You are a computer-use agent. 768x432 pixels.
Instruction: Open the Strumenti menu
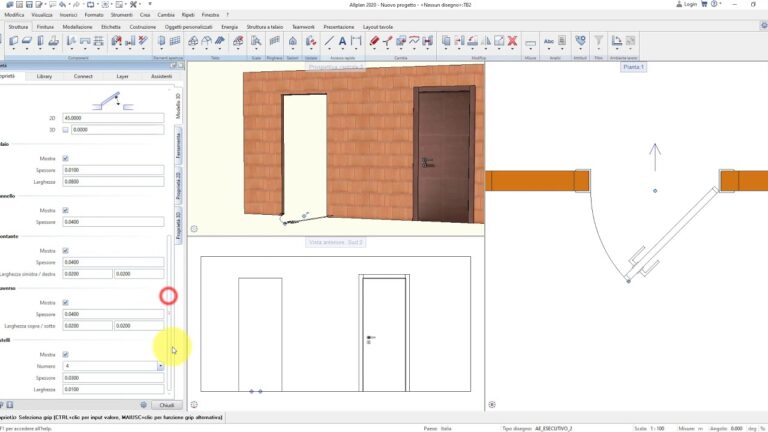click(x=121, y=15)
